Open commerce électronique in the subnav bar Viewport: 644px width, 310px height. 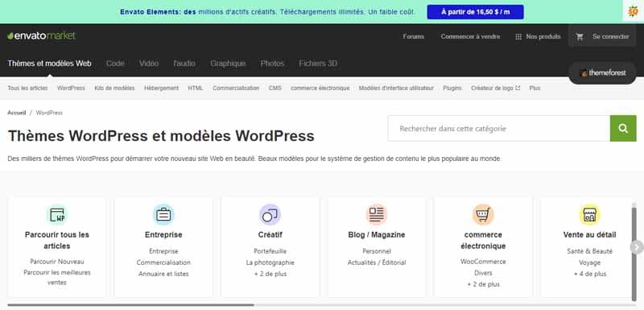(320, 88)
